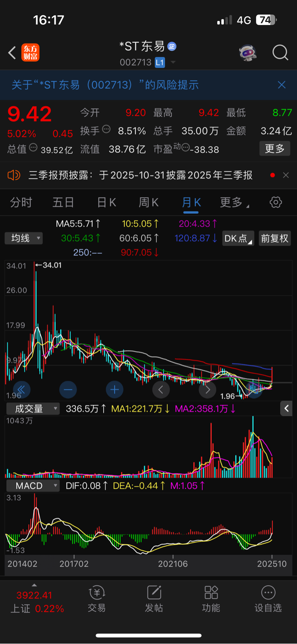Select the 月K tab

coord(191,202)
